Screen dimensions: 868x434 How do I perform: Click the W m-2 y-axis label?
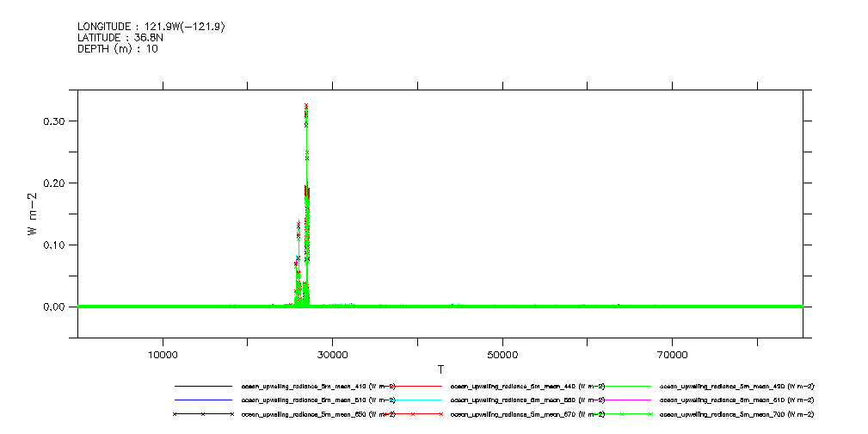coord(33,214)
